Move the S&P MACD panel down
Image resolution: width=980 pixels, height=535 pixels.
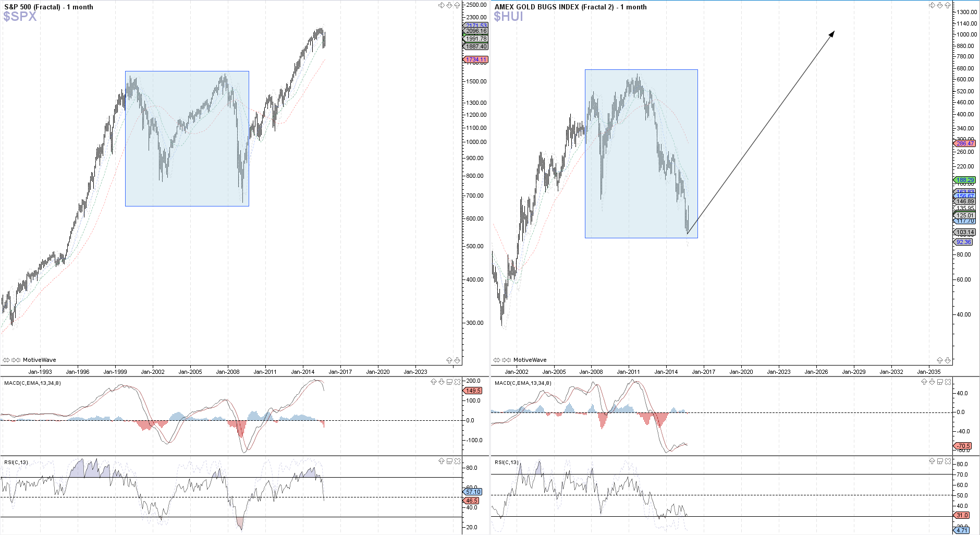[x=442, y=382]
